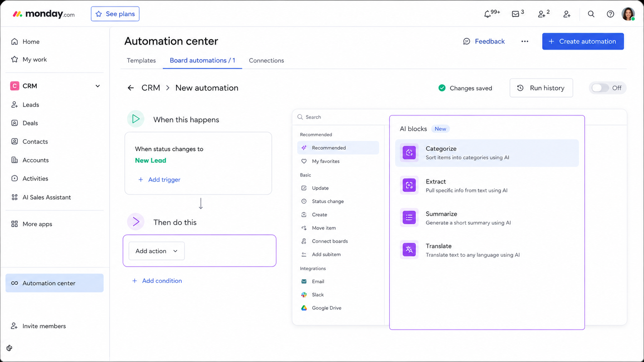Select the Extract AI block icon
This screenshot has width=644, height=362.
point(409,185)
